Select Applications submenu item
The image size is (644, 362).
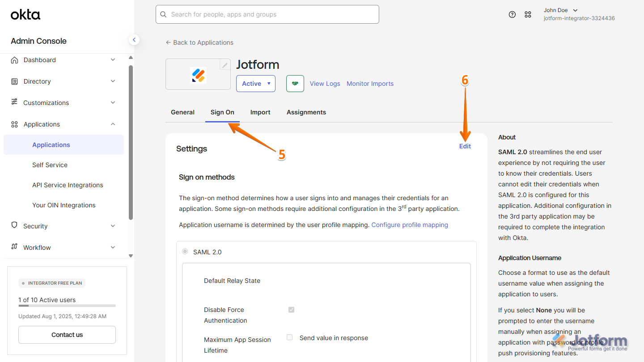point(64,145)
